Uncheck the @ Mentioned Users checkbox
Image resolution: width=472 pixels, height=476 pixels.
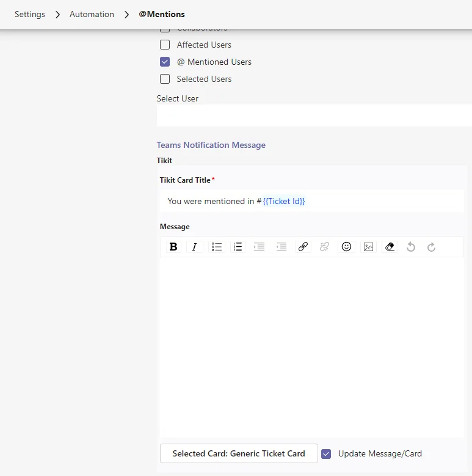tap(165, 62)
